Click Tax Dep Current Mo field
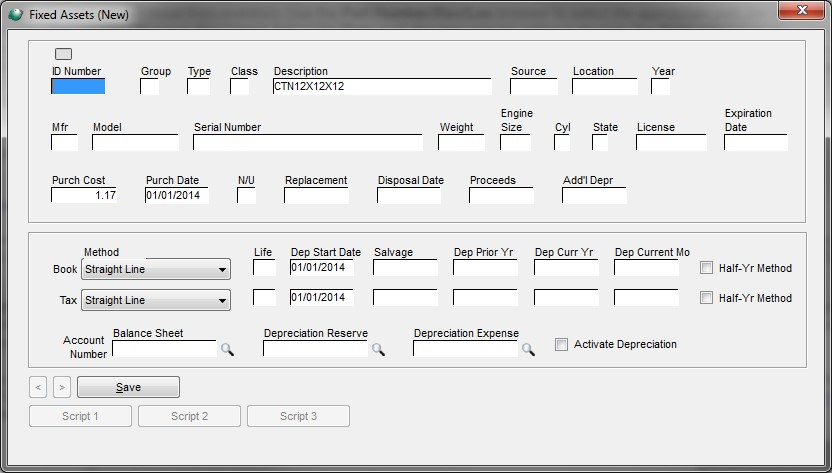 click(x=646, y=297)
